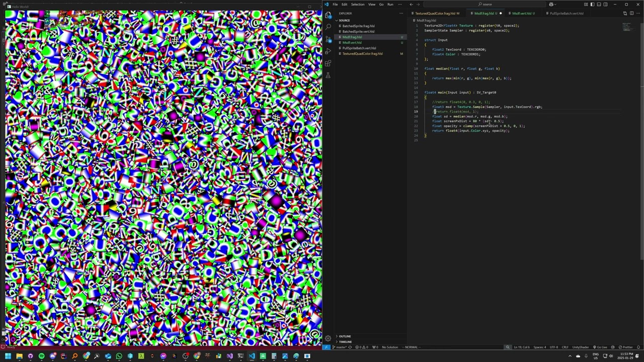Change the CRLF end of line setting

(565, 347)
